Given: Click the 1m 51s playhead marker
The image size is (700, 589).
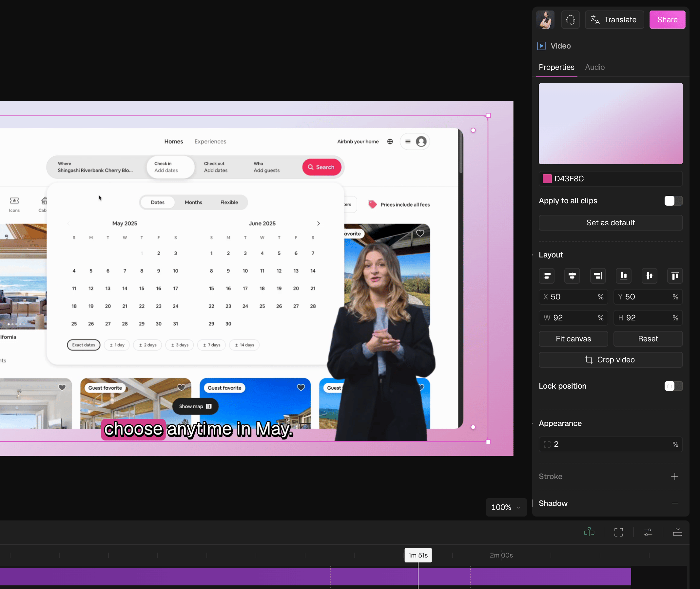Looking at the screenshot, I should pyautogui.click(x=418, y=555).
